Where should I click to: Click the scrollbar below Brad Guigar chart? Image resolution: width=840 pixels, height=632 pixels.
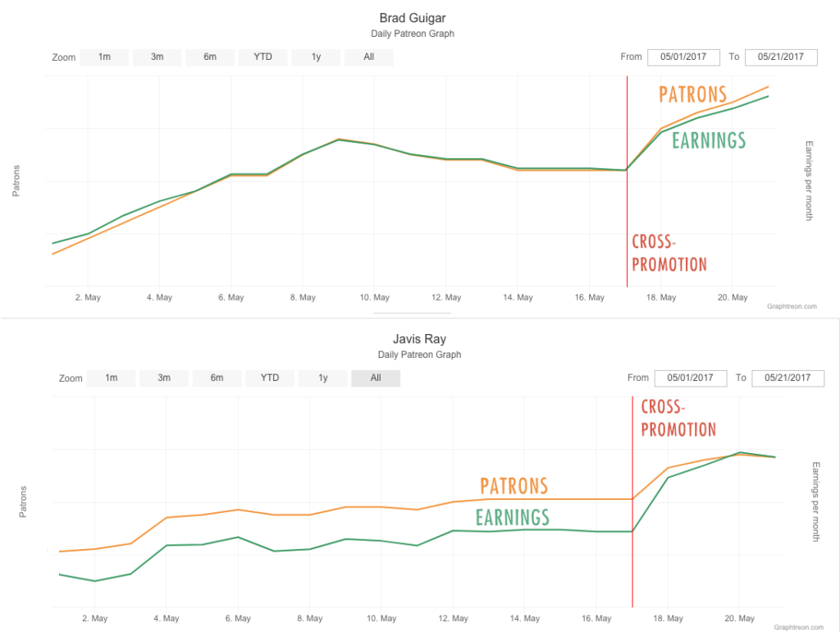click(x=412, y=313)
